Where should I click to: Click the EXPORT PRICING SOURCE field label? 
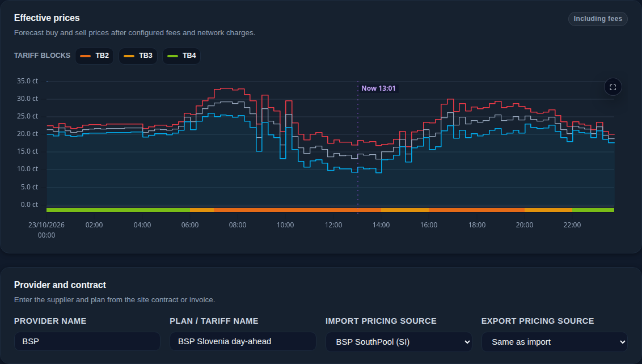[x=538, y=321]
